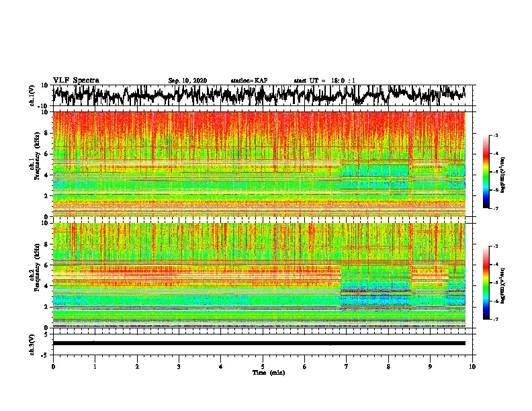Click inside the ch.1 spectrogram panel
The image size is (532, 411).
point(259,164)
